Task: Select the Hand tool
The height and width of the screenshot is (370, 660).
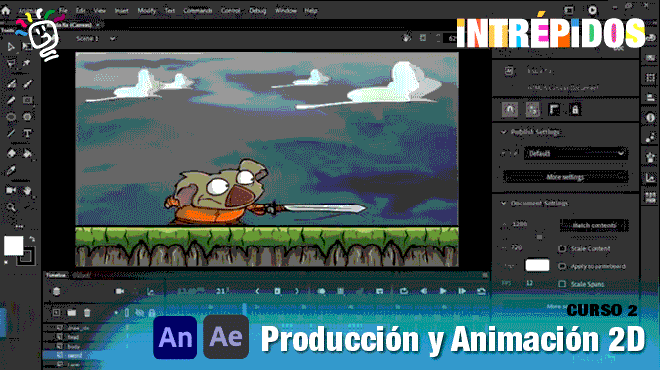Action: coord(27,190)
